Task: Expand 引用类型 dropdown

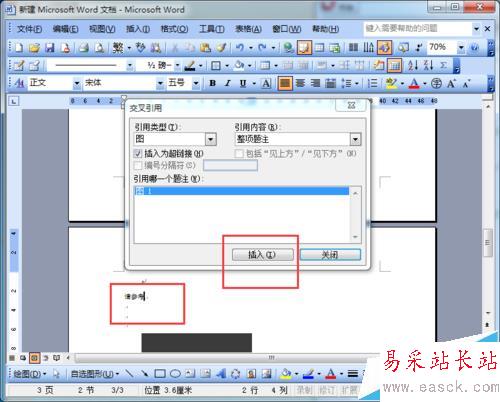Action: coord(211,139)
